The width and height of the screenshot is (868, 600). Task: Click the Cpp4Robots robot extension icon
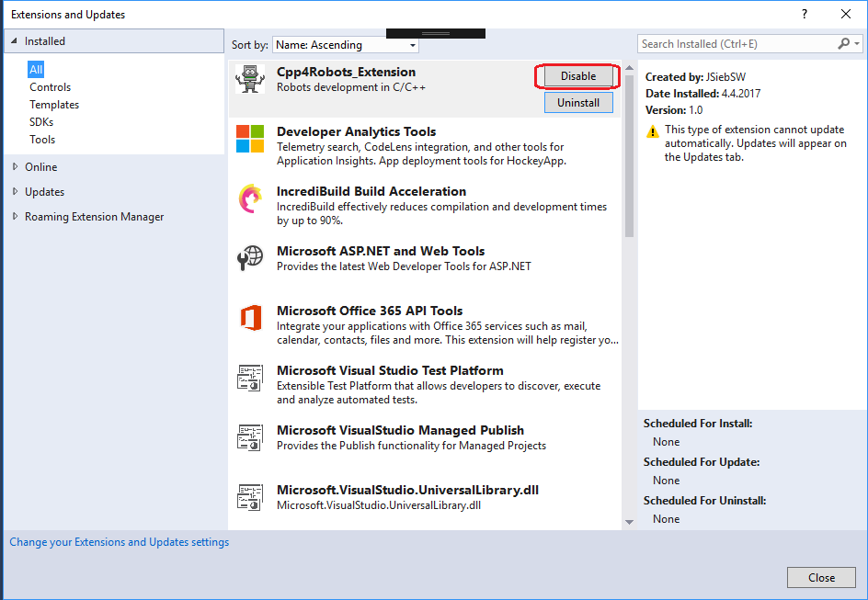tap(250, 79)
